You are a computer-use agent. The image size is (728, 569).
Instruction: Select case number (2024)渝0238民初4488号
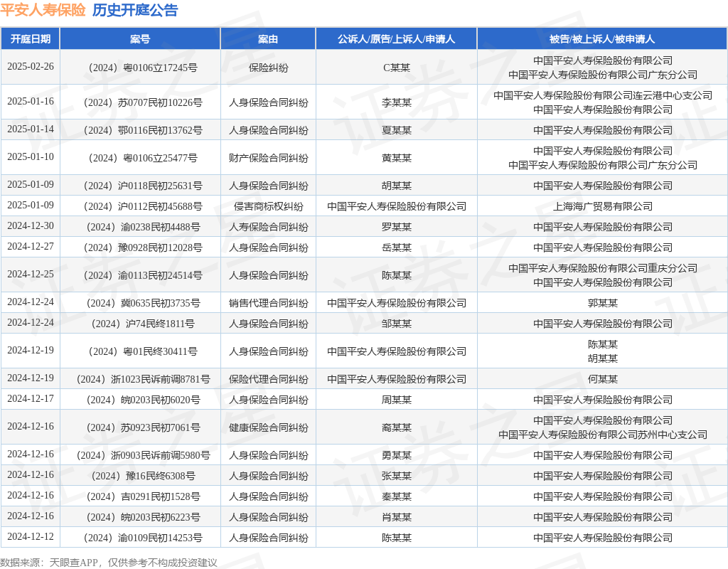pos(143,227)
